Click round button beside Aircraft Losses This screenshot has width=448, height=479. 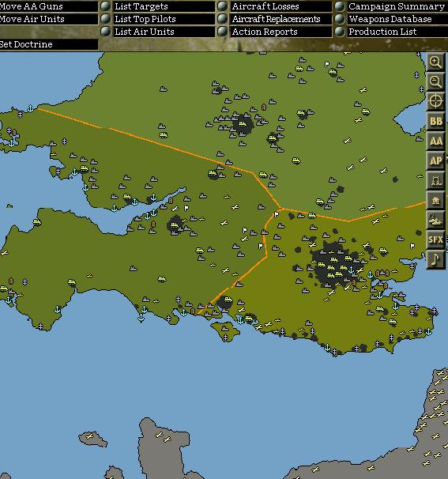[x=223, y=6]
